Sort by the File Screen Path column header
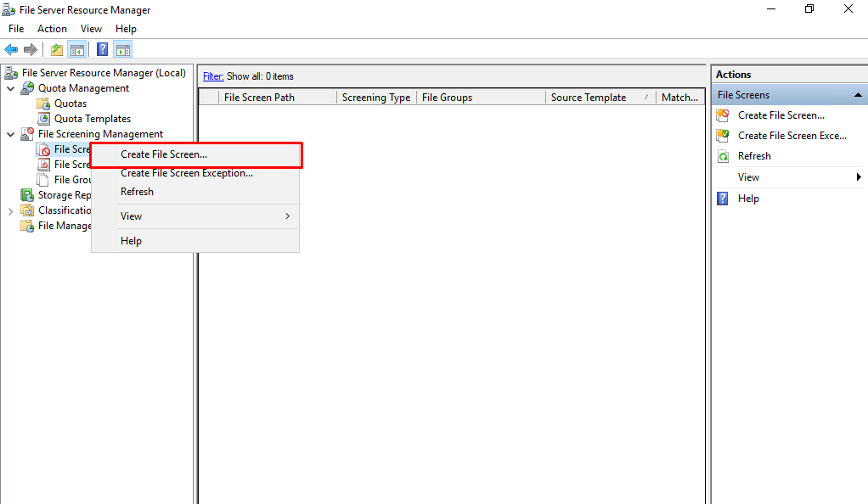 point(278,98)
